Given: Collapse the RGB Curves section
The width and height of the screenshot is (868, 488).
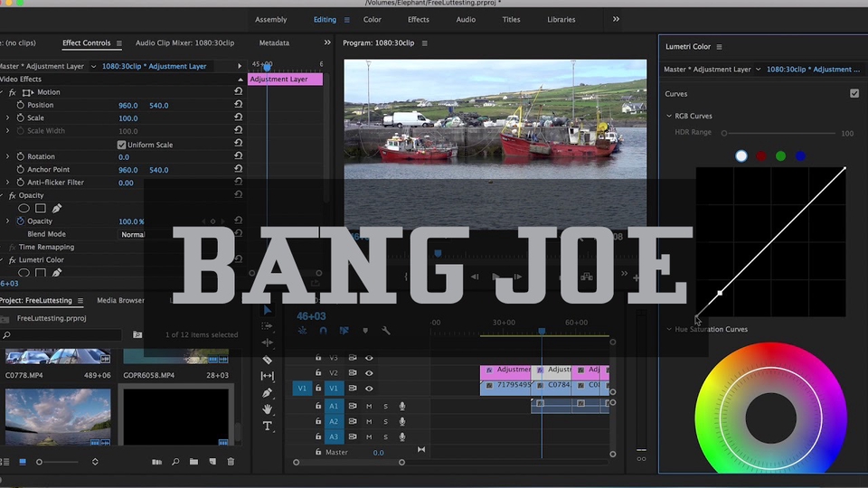Looking at the screenshot, I should pos(669,117).
